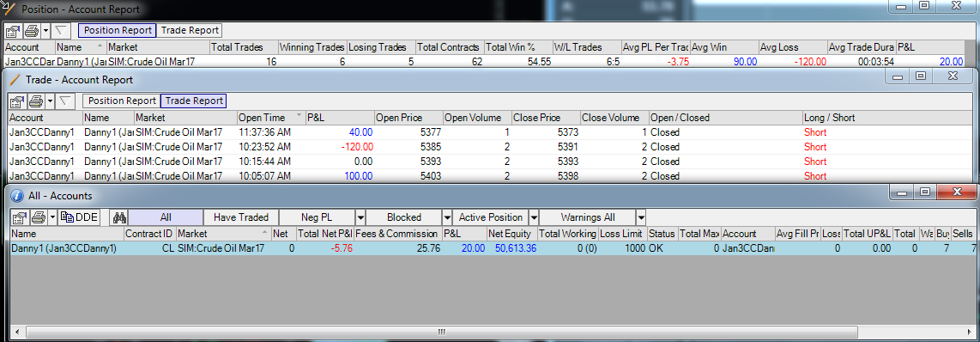
Task: Open the binoculars search tool
Action: coord(118,217)
